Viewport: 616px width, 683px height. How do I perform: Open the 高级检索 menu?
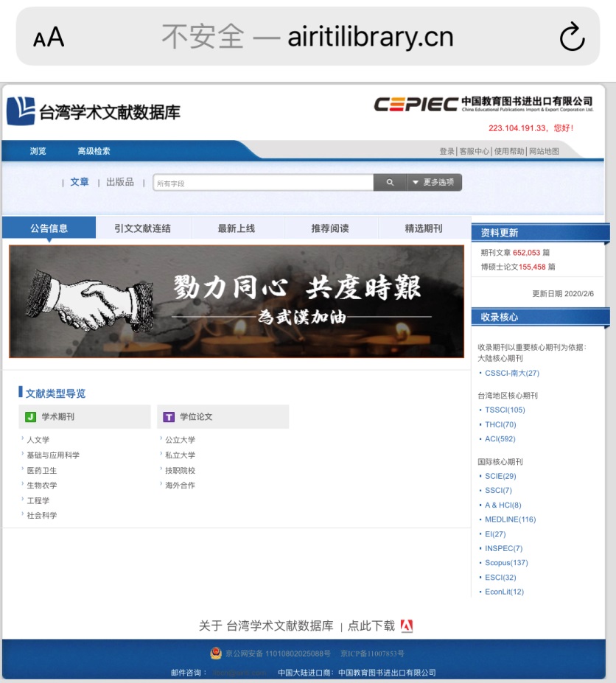pyautogui.click(x=94, y=151)
